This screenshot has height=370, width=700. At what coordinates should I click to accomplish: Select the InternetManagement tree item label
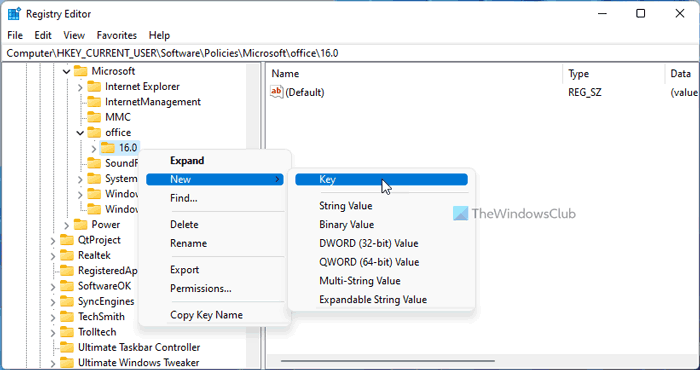point(153,102)
